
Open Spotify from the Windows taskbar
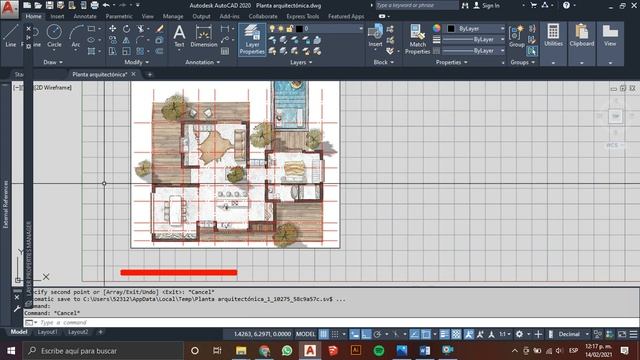(378, 351)
